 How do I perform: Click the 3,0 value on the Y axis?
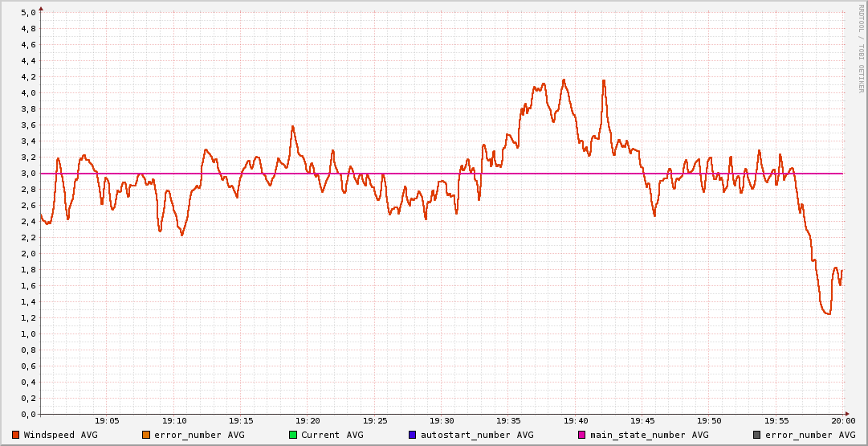click(27, 174)
